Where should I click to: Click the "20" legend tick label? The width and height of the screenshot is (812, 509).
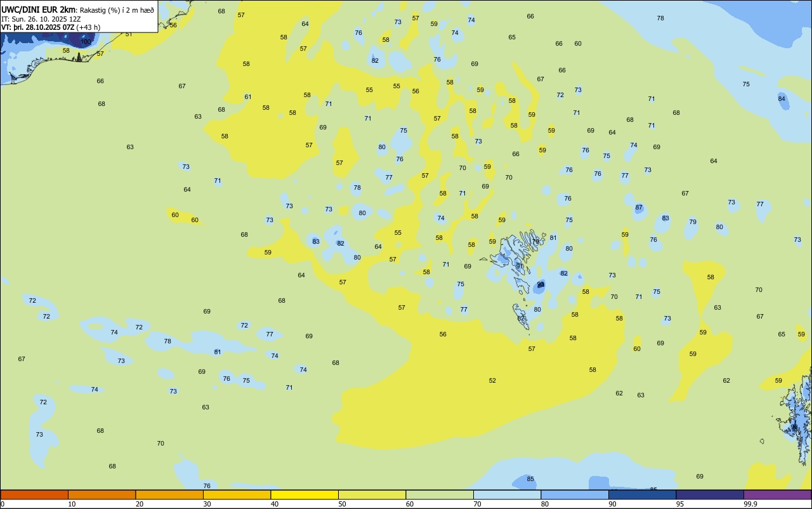140,504
